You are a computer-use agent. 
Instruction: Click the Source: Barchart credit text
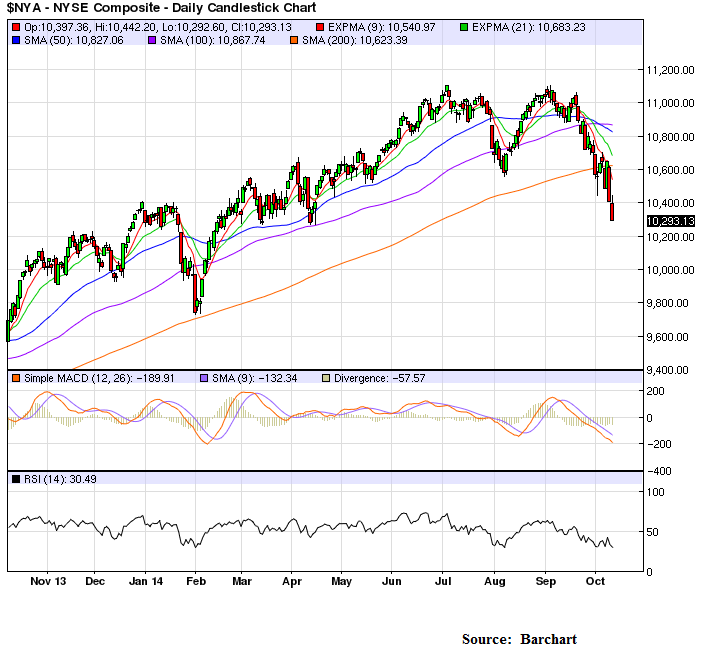point(519,639)
